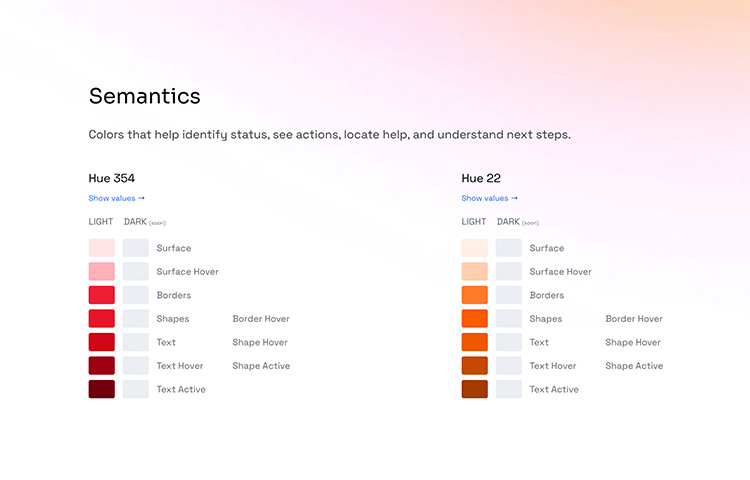Click Hue 22 dark Borders gray swatch

coord(509,295)
